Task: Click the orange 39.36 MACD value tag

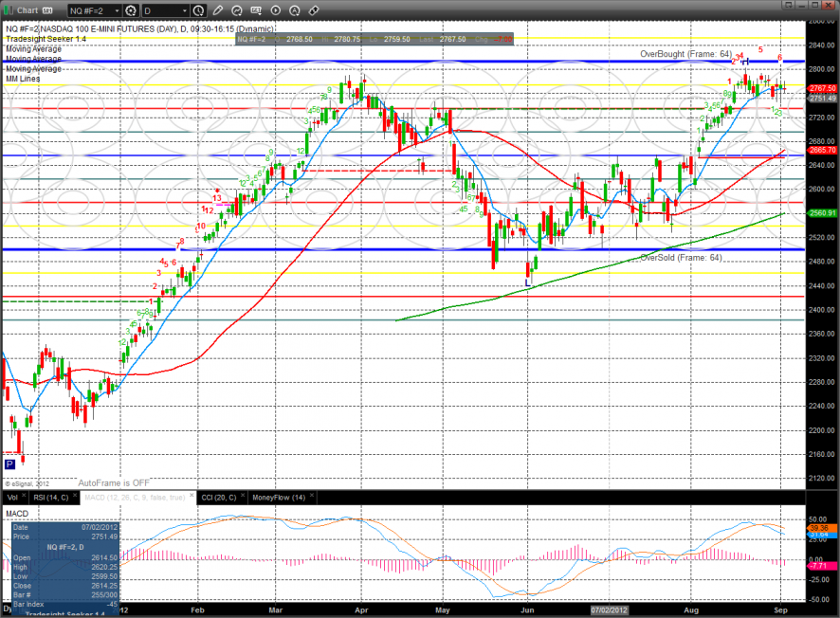Action: pyautogui.click(x=822, y=528)
